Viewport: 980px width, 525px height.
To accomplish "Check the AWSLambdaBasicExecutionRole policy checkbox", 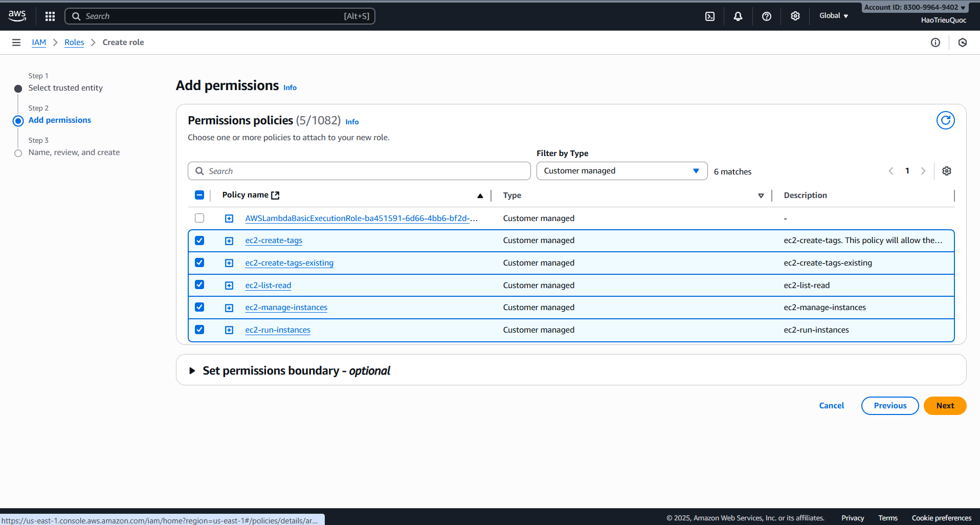I will (199, 218).
